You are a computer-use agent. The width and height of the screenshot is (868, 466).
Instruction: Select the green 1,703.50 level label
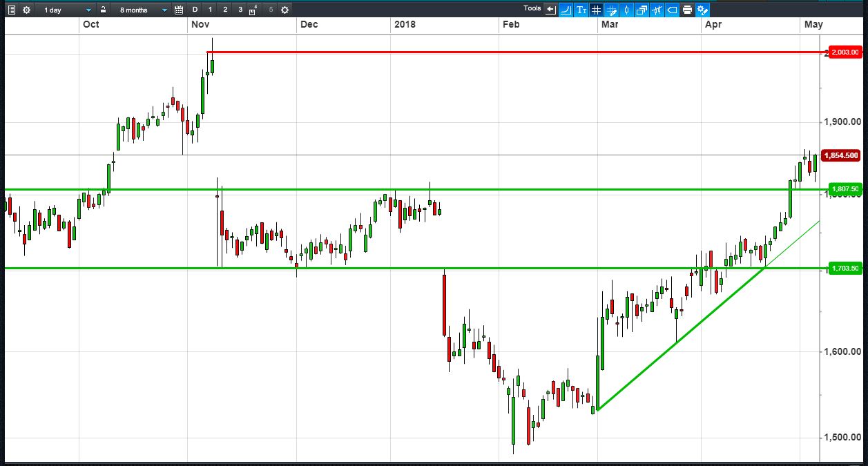click(x=845, y=268)
